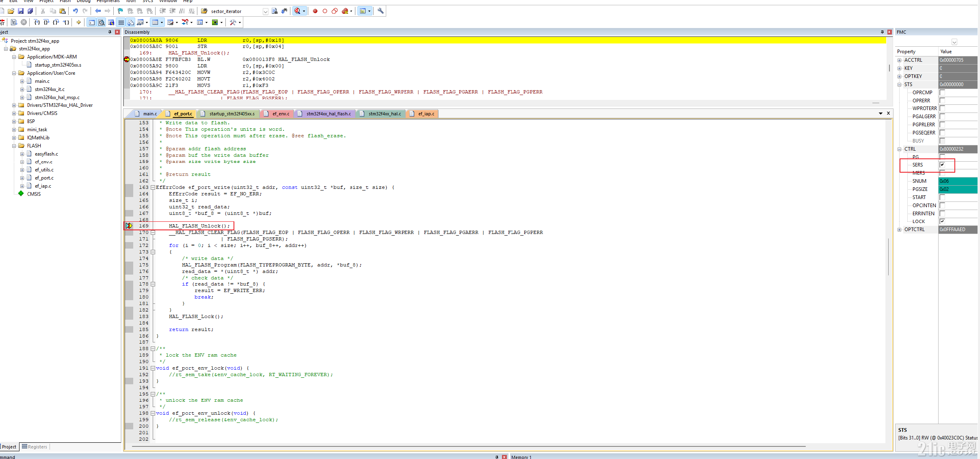Show the next statement arrow
This screenshot has height=459, width=980.
[79, 22]
